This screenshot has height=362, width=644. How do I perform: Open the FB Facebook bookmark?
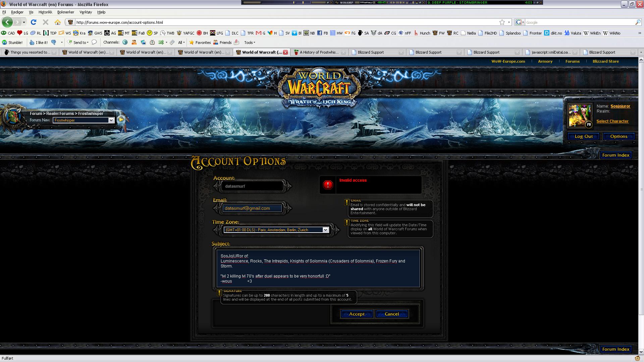coord(322,33)
